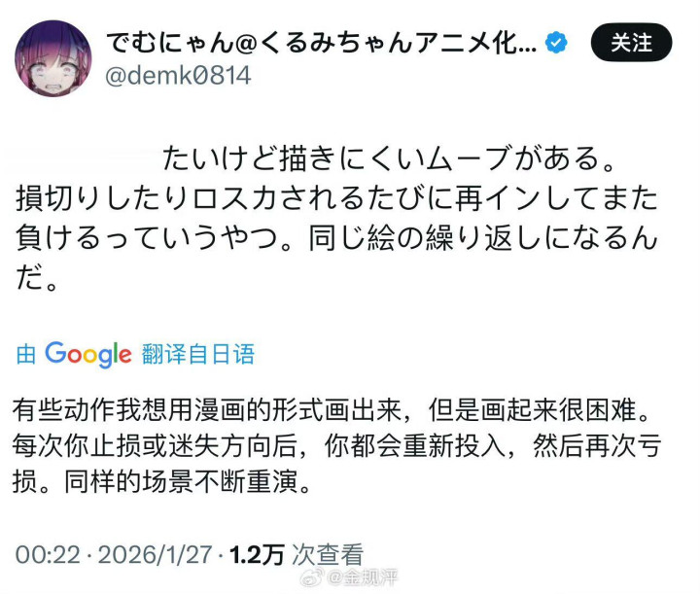700x594 pixels.
Task: Click the 由 character before the Google logo
Action: pos(26,355)
